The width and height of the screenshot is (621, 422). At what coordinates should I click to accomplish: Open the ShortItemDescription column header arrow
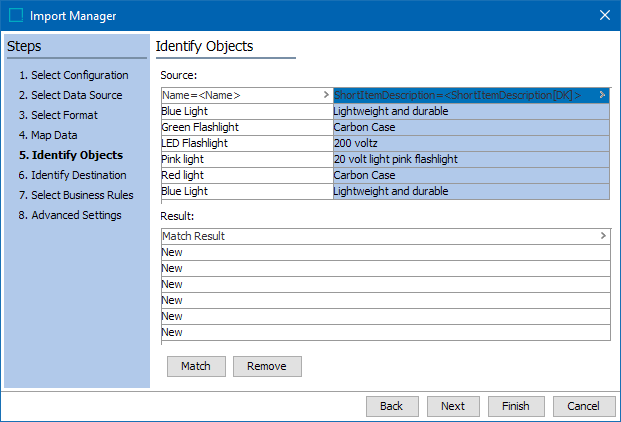(x=602, y=95)
